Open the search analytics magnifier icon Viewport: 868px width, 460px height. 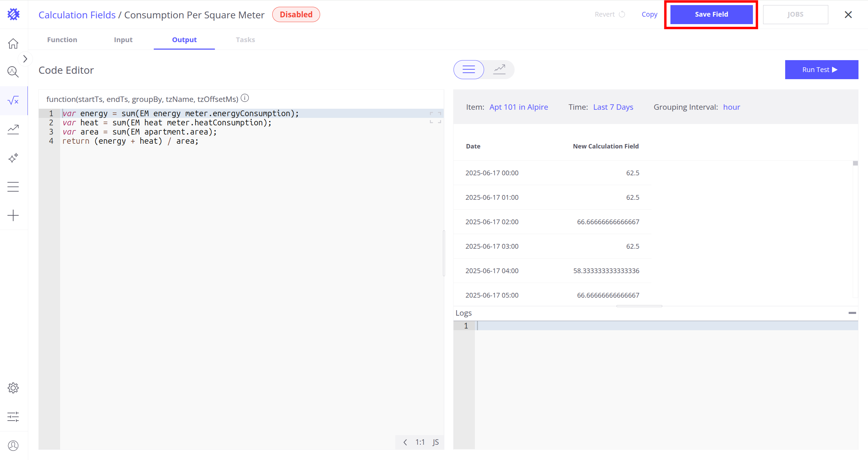13,72
